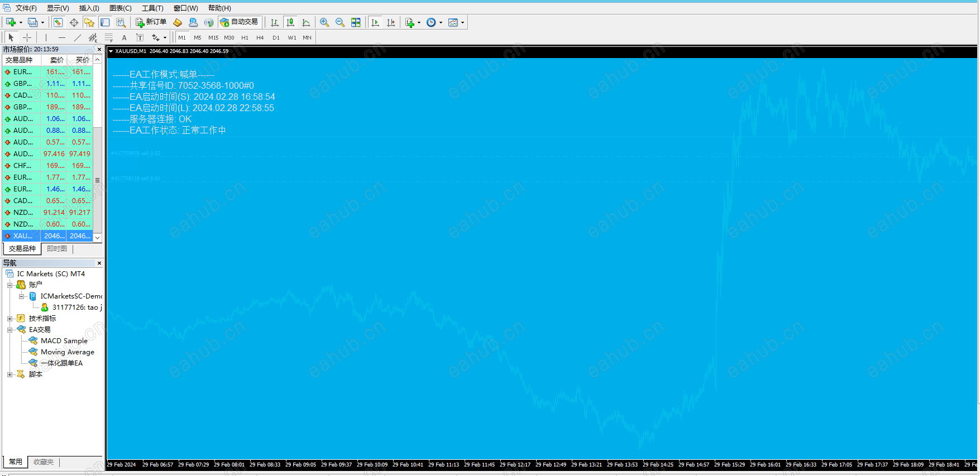Toggle the Market Watch window icon
This screenshot has height=476, width=980.
58,22
